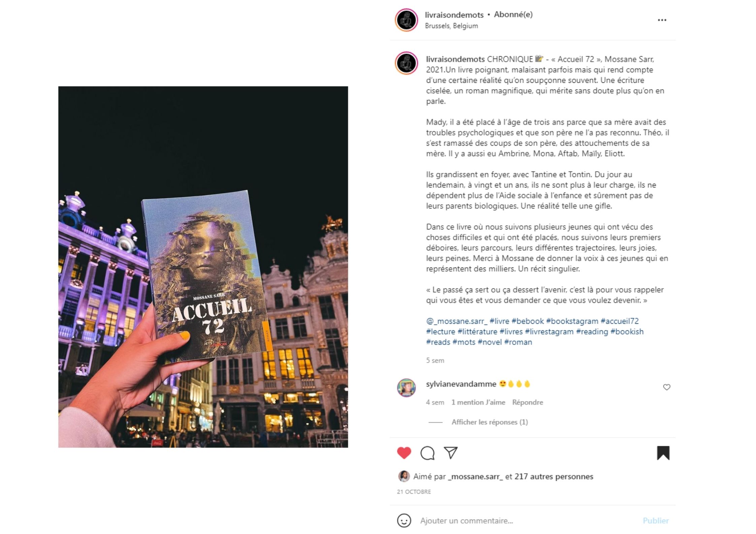This screenshot has width=756, height=534.
Task: Open the three-dot options menu
Action: [x=662, y=20]
